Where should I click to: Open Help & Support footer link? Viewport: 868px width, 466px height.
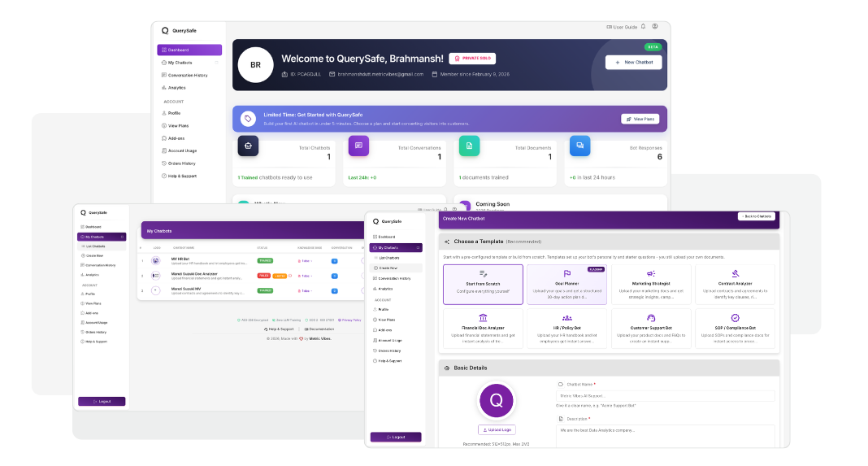coord(279,329)
